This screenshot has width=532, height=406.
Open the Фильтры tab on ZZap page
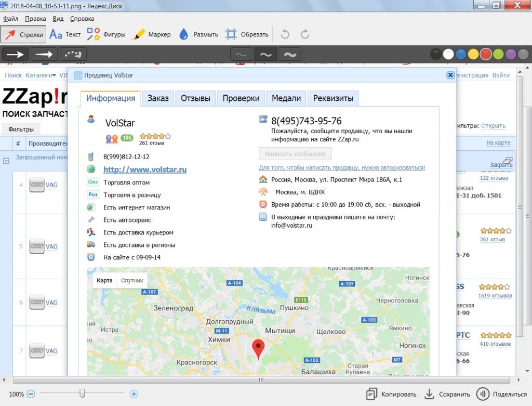[x=21, y=129]
